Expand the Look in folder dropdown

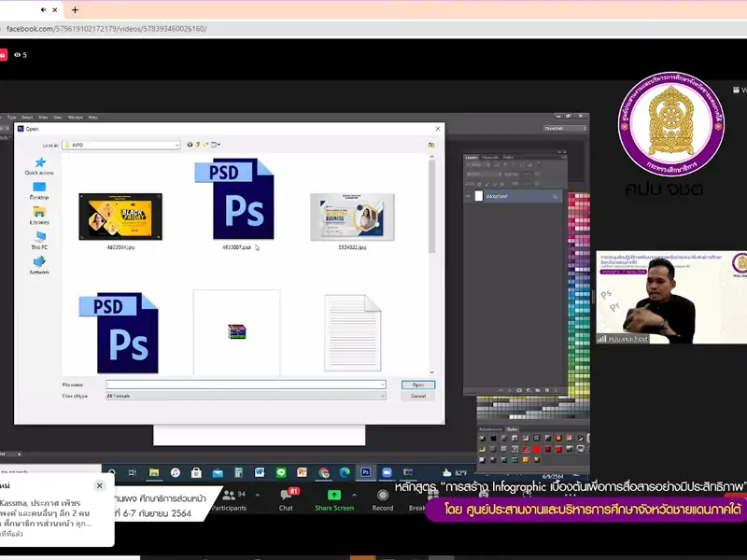click(x=176, y=145)
